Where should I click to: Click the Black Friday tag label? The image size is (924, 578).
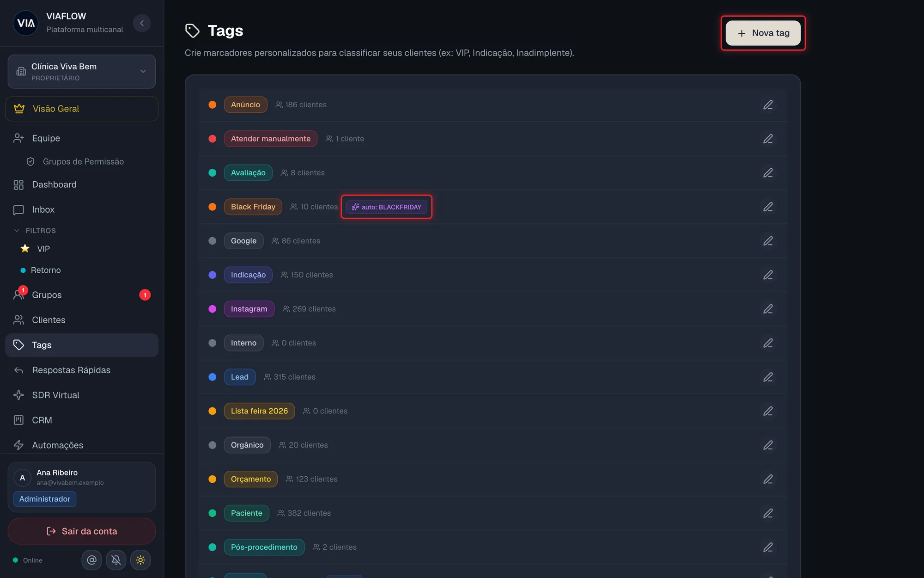[x=253, y=207]
